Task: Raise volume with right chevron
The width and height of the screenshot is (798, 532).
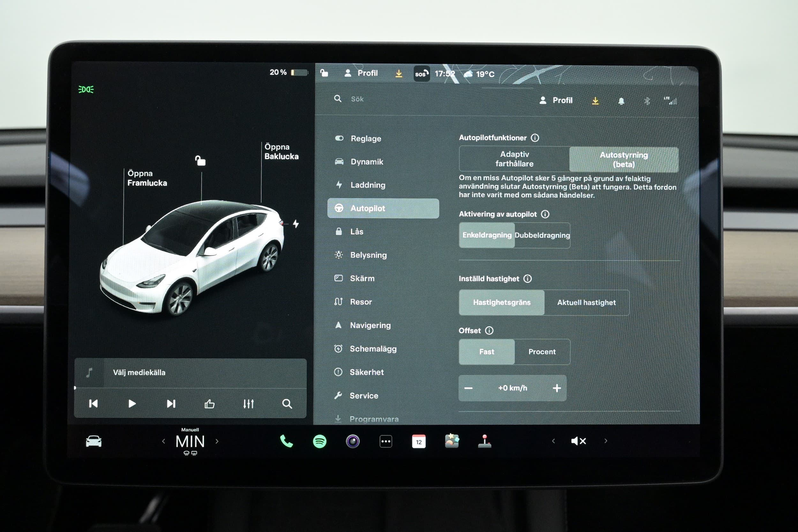Action: tap(606, 441)
